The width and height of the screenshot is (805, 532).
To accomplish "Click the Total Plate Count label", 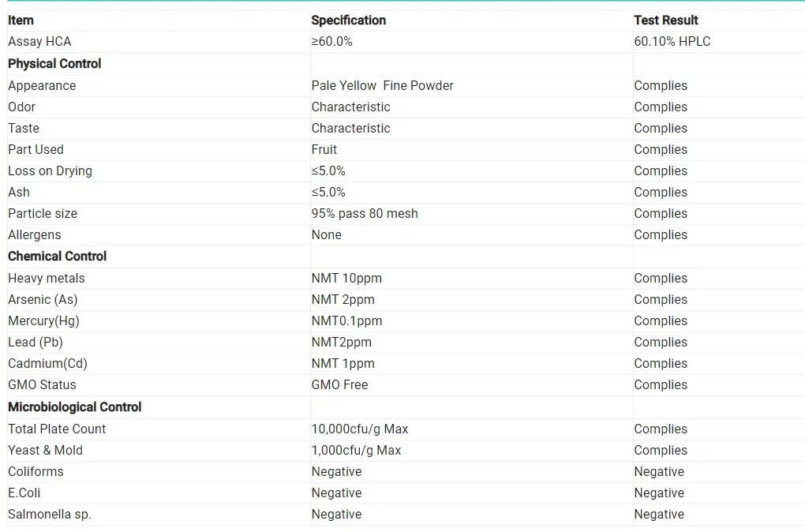I will pyautogui.click(x=57, y=429).
